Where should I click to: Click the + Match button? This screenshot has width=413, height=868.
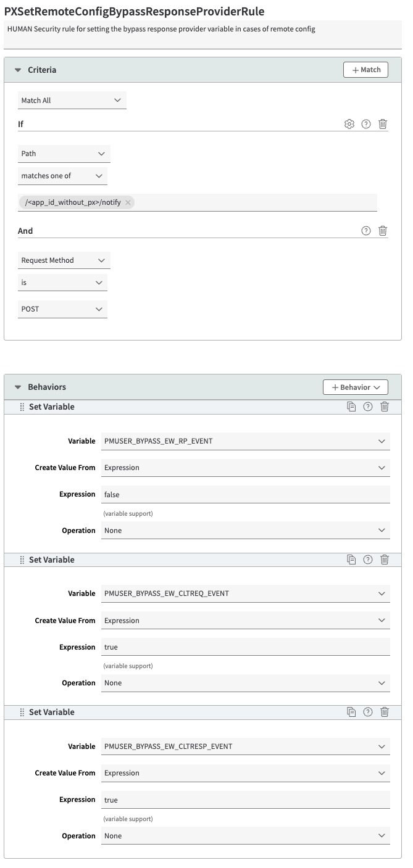click(366, 70)
